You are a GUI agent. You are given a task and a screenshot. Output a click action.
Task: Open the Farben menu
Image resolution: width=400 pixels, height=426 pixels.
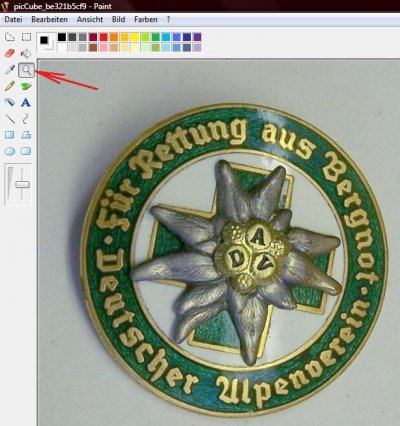point(146,20)
